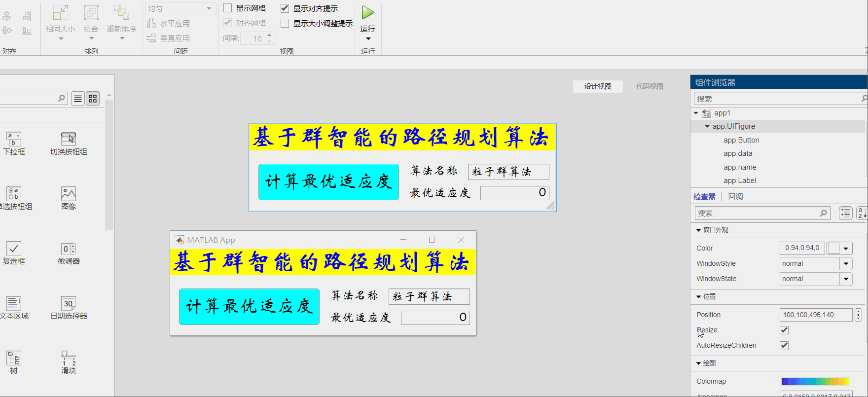Select the 日期选择器 date picker component

(69, 308)
